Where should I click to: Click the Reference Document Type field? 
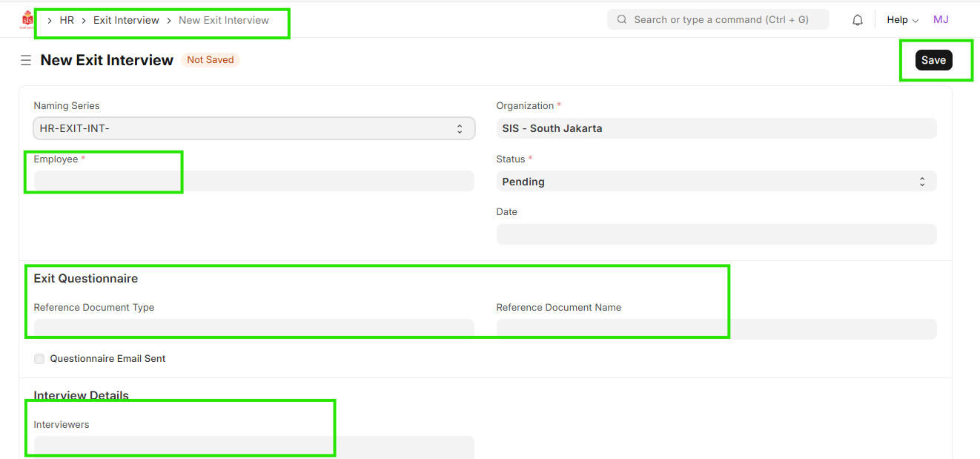254,328
